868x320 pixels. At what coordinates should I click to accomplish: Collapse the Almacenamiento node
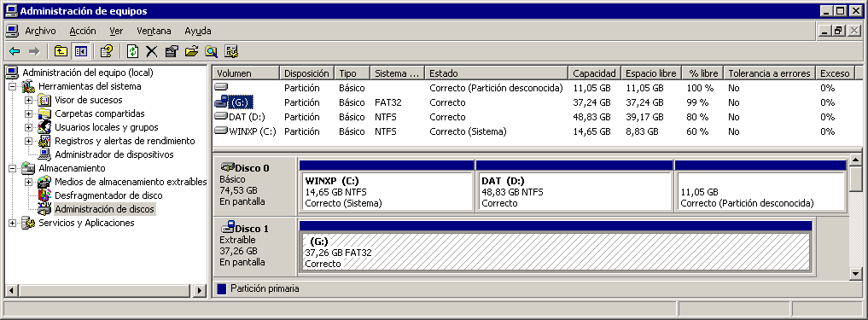tap(12, 168)
